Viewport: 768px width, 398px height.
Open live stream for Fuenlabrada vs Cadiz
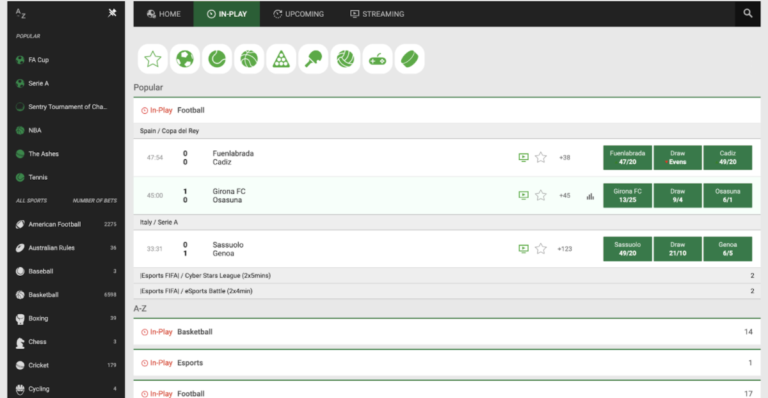(x=524, y=157)
